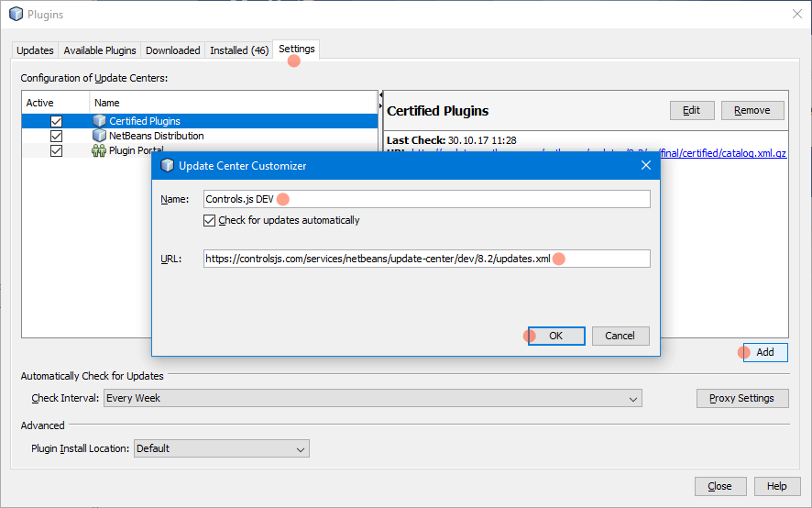This screenshot has width=812, height=508.
Task: Switch to the Updates tab
Action: 35,50
